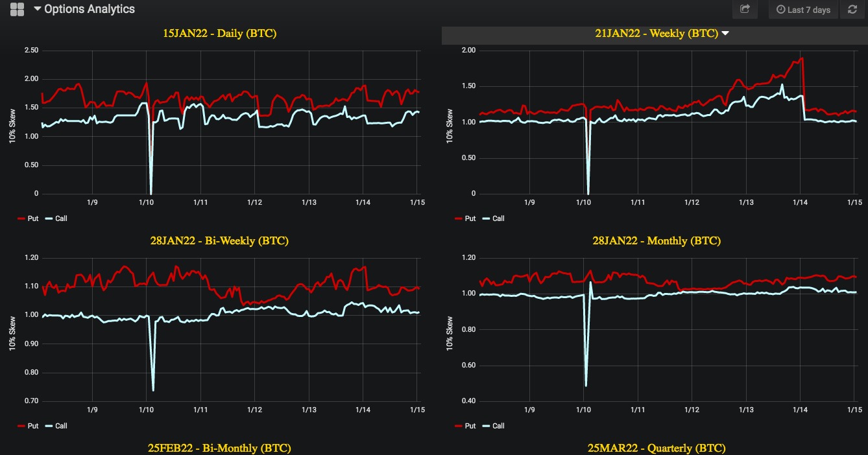The height and width of the screenshot is (455, 868).
Task: Click the 0.70 y-axis value in the Bi-Weekly chart
Action: pos(30,401)
